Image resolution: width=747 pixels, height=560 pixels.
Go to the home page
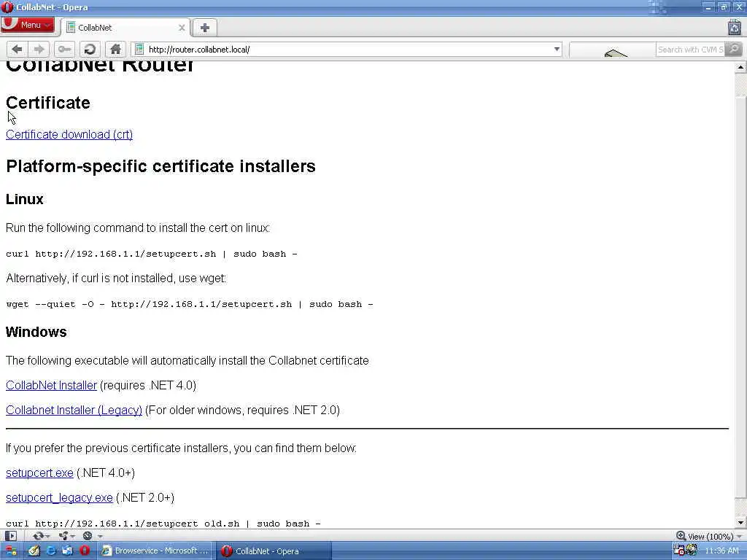[115, 49]
